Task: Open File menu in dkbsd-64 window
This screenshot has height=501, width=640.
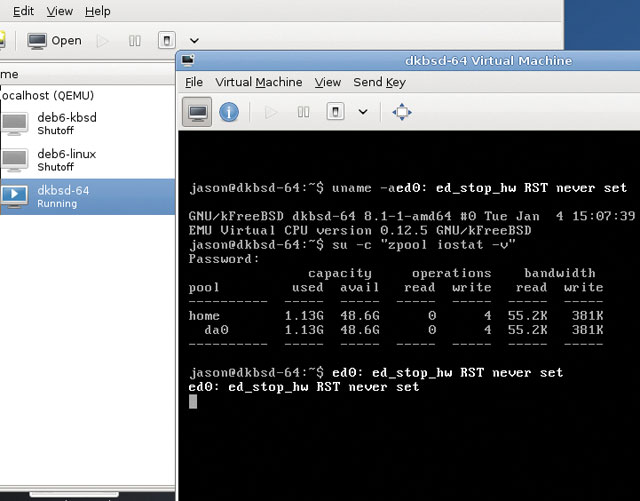Action: pyautogui.click(x=193, y=82)
